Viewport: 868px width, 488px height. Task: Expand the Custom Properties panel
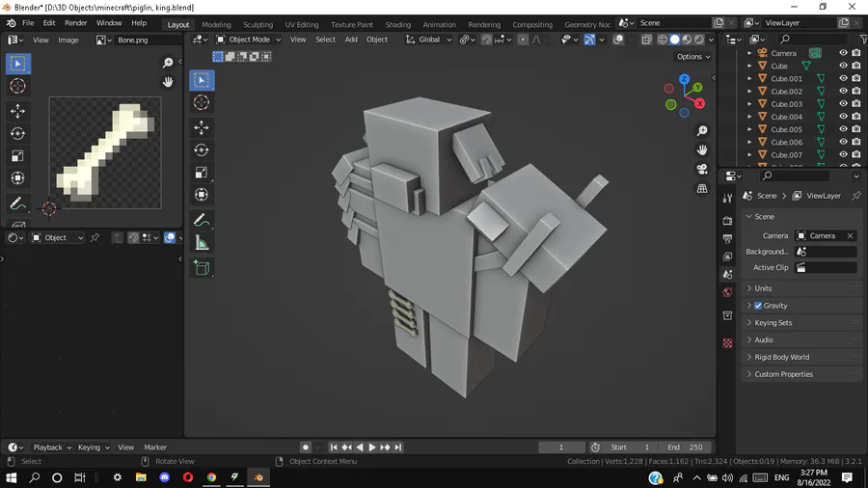pos(801,374)
